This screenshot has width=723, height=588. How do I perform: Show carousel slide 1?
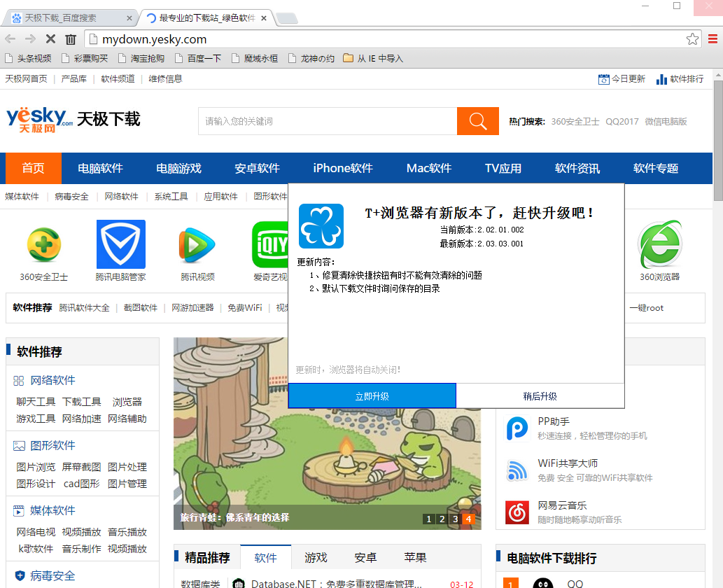click(x=429, y=519)
